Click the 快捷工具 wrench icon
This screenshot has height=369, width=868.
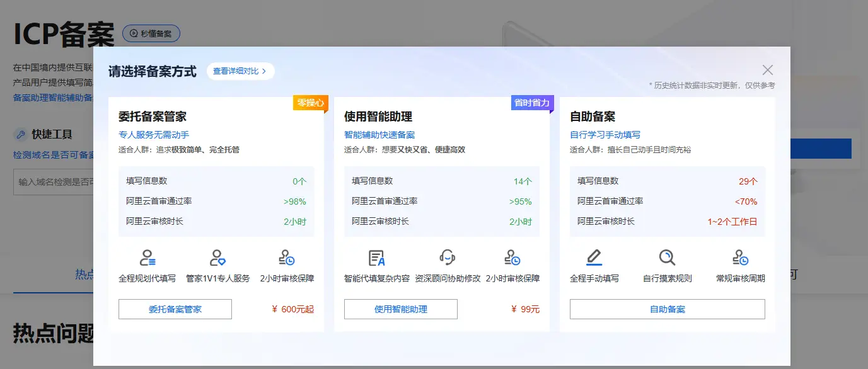pyautogui.click(x=20, y=134)
